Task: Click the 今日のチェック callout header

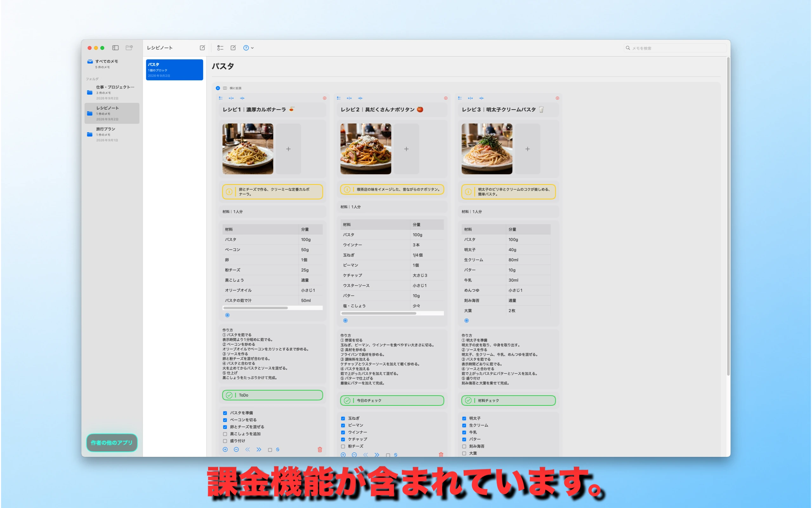Action: (x=392, y=400)
